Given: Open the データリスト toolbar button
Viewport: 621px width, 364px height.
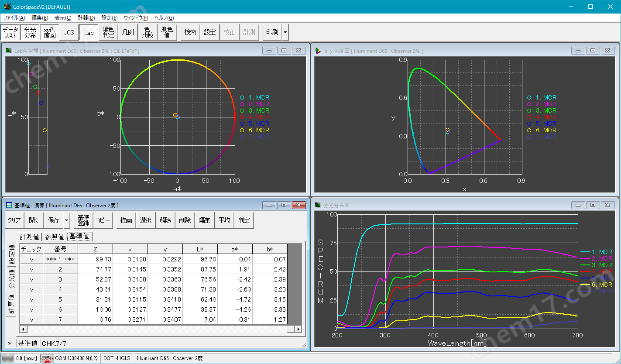Looking at the screenshot, I should coord(10,32).
